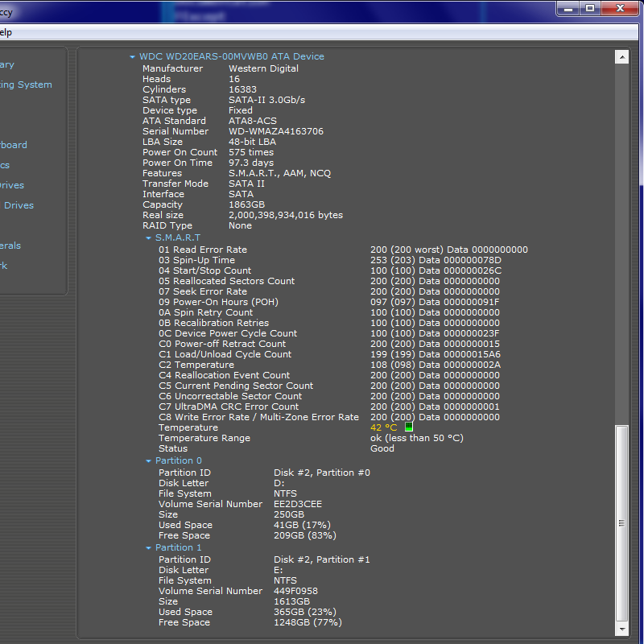644x644 pixels.
Task: Click the Temperature Range ok value
Action: click(x=416, y=438)
